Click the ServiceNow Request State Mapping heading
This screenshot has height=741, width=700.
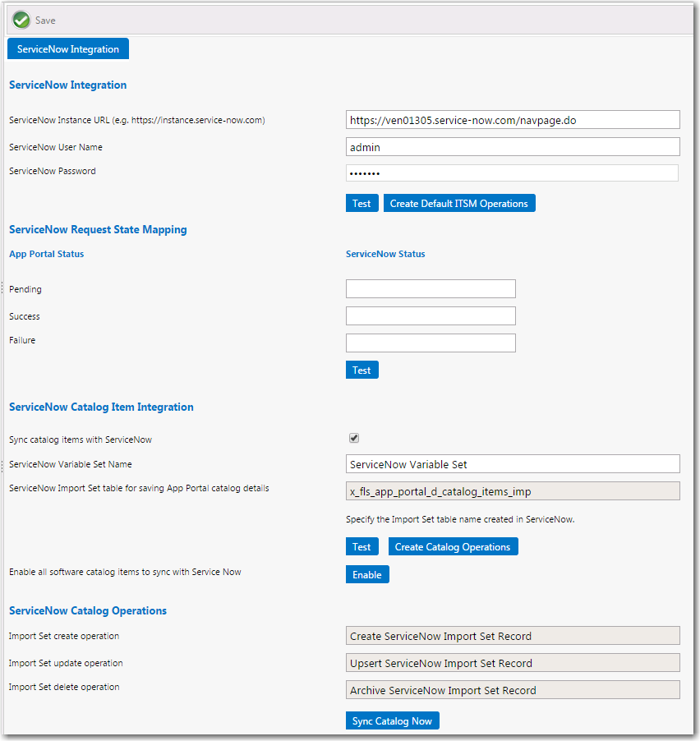click(x=98, y=230)
